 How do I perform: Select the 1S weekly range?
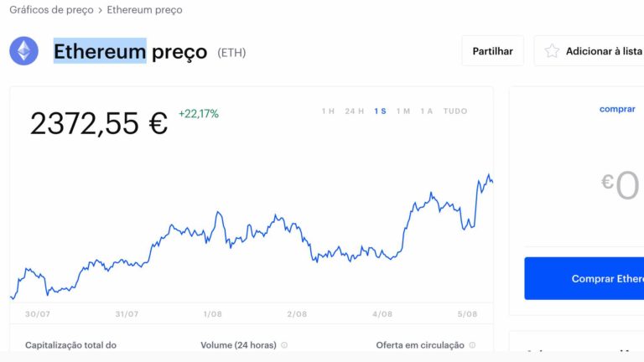pos(381,111)
